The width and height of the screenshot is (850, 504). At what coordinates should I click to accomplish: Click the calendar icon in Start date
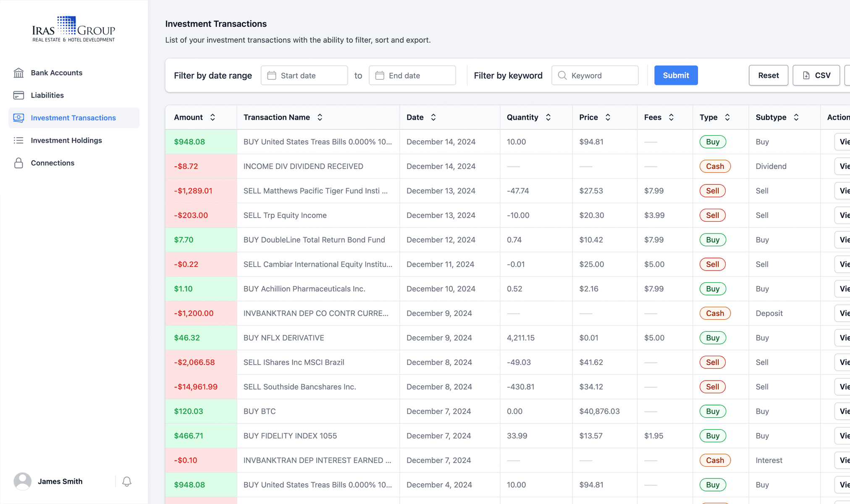272,75
